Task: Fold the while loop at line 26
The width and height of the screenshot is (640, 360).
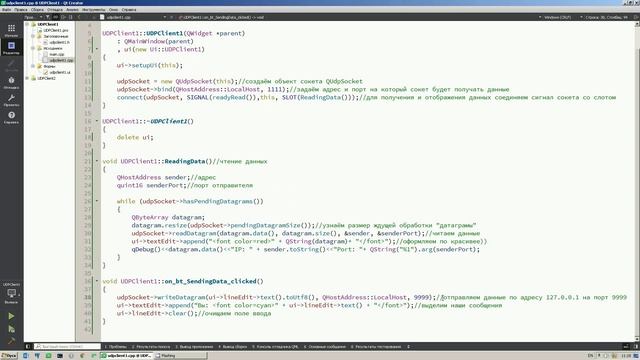Action: [x=97, y=201]
